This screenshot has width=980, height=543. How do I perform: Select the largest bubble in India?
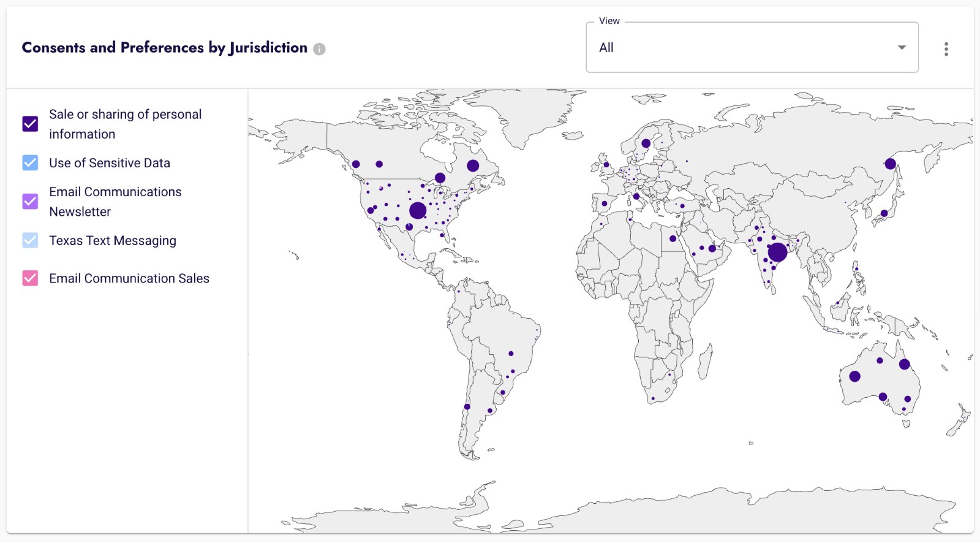pos(777,252)
